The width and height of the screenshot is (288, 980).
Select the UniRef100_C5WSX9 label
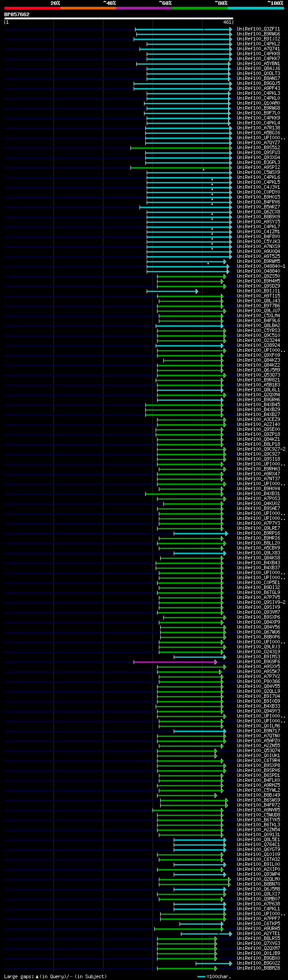coord(258,173)
